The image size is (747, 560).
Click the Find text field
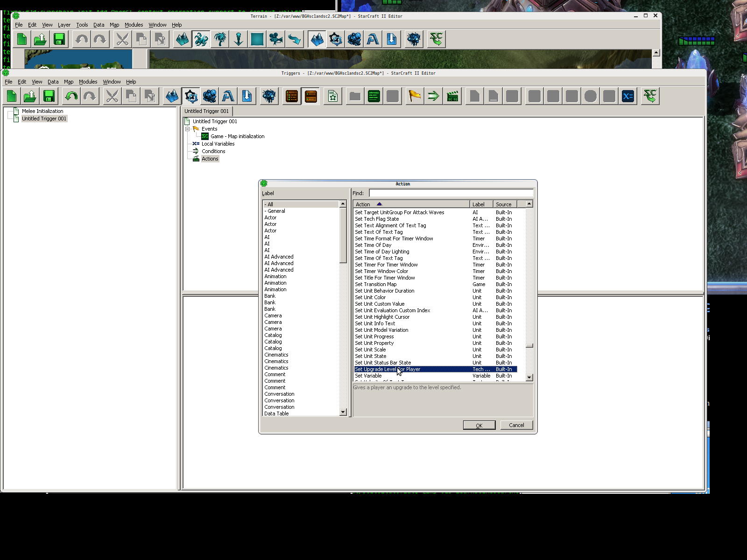(451, 193)
